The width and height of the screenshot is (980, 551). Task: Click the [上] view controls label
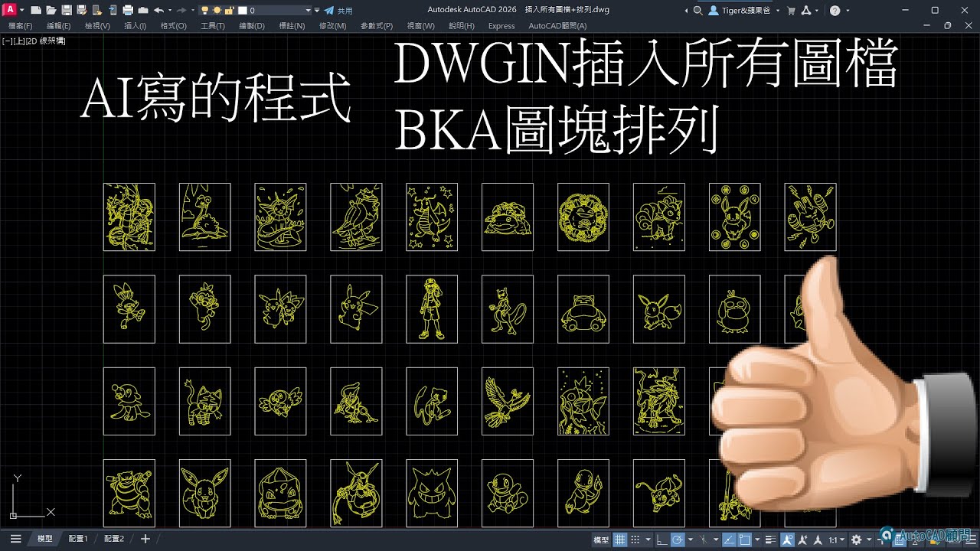pyautogui.click(x=18, y=41)
